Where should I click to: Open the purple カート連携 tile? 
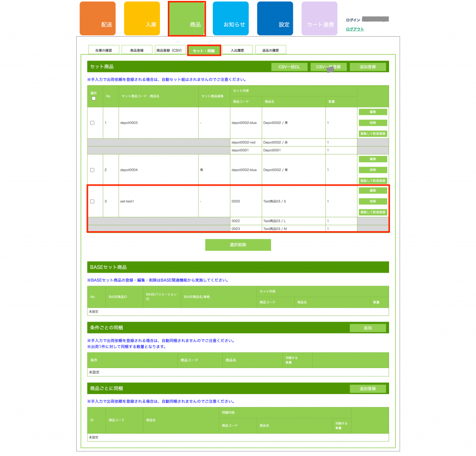319,19
